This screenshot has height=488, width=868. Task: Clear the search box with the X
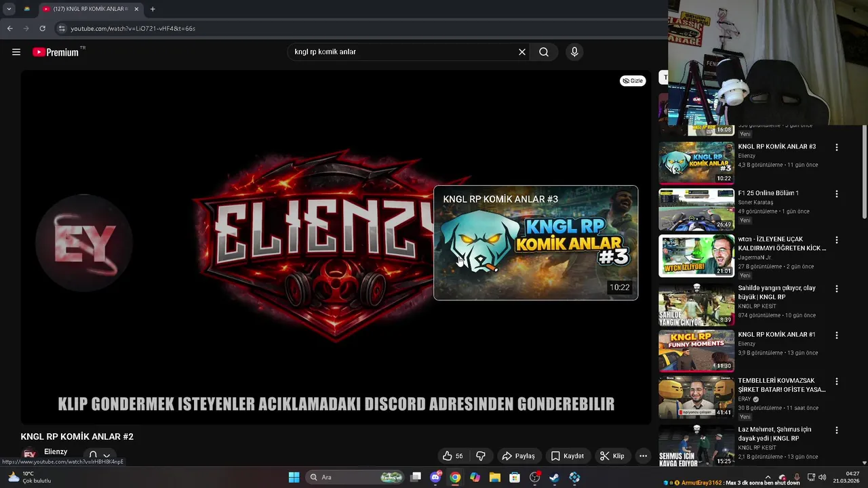click(x=522, y=52)
